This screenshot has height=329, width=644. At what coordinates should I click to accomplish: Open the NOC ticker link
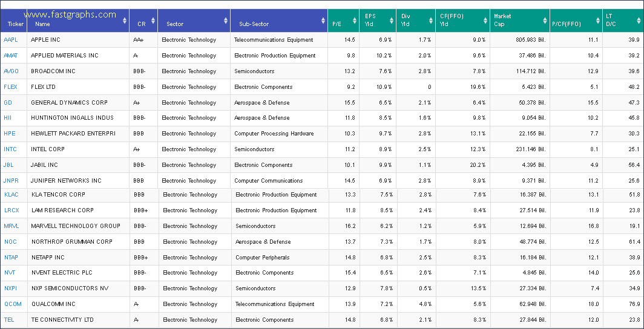click(x=10, y=242)
